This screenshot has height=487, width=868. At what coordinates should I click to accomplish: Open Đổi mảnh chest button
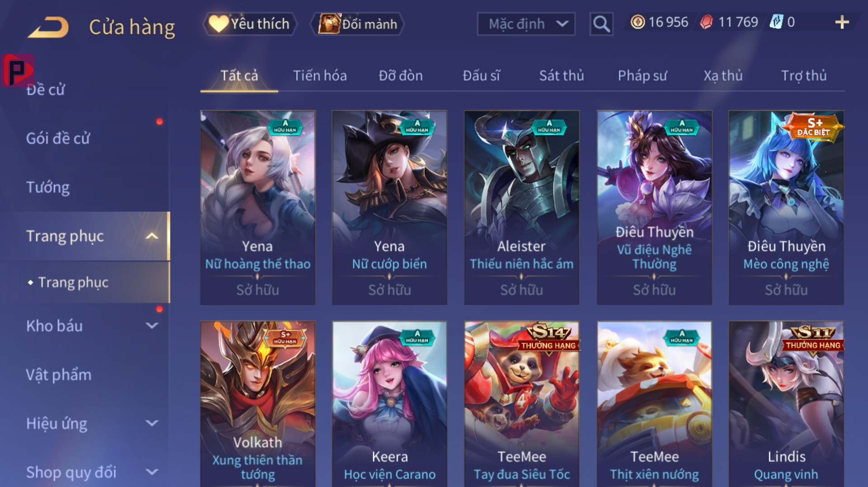click(x=357, y=24)
